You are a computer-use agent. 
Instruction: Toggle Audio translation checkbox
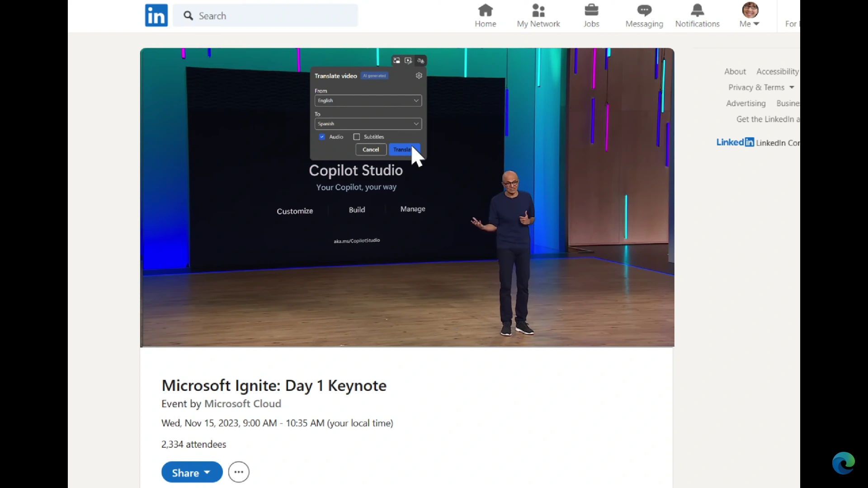coord(322,136)
